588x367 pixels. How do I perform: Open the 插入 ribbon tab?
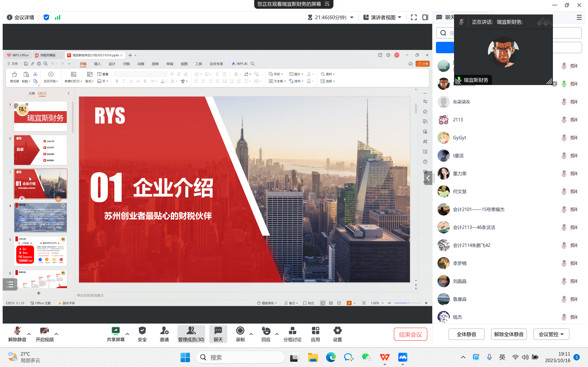(97, 64)
